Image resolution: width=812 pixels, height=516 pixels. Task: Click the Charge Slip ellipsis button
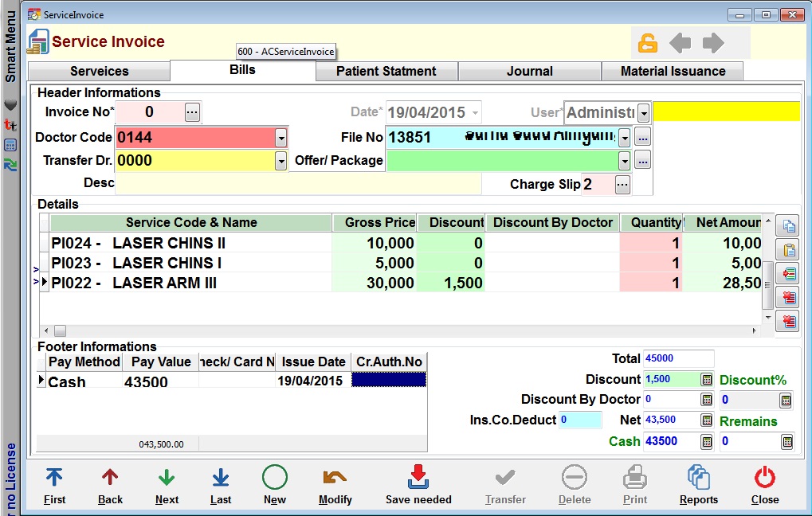coord(622,185)
